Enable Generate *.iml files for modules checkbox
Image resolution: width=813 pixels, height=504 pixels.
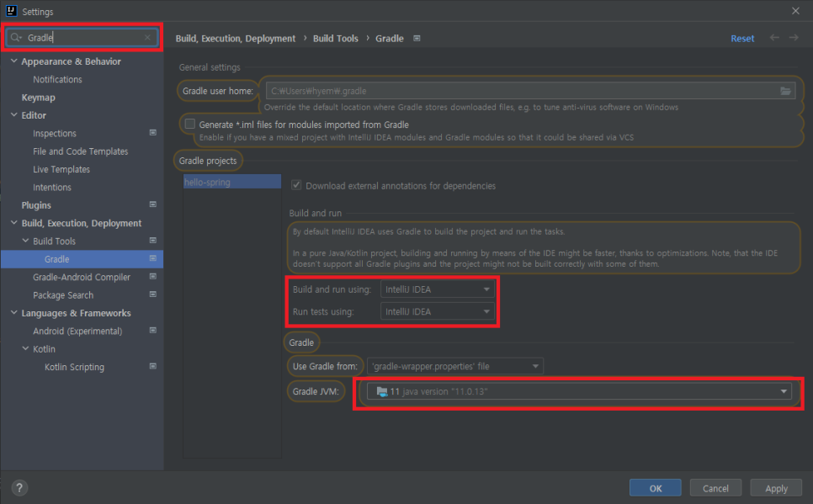pos(190,124)
